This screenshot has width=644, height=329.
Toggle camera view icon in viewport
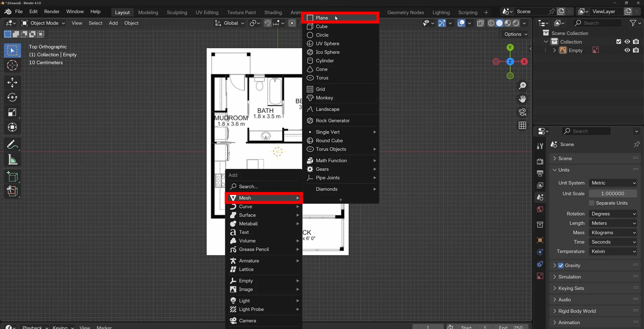pyautogui.click(x=522, y=112)
